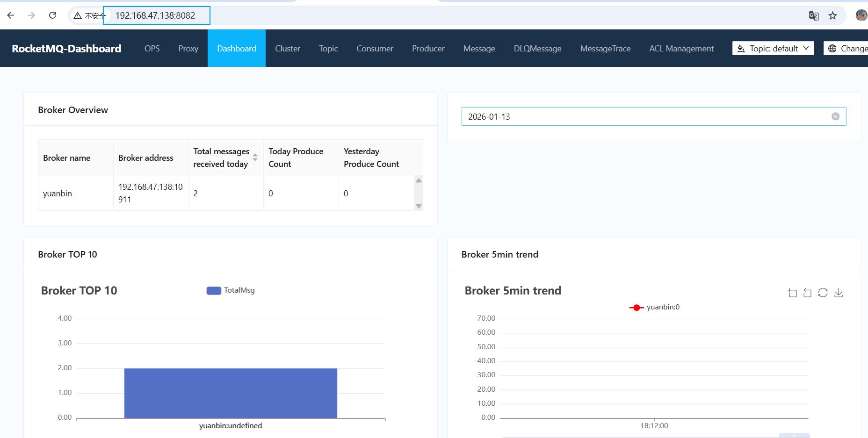868x438 pixels.
Task: Switch to Consumer tab
Action: pos(375,49)
